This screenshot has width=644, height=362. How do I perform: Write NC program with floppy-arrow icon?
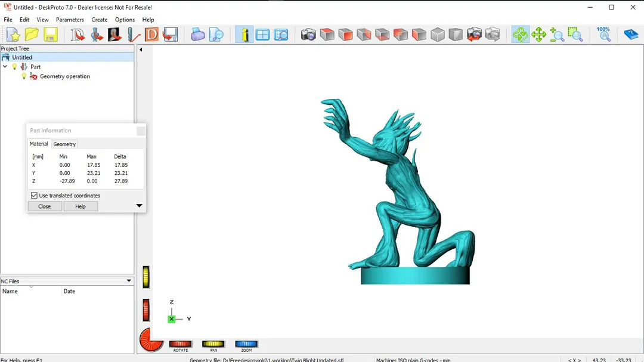click(x=170, y=35)
